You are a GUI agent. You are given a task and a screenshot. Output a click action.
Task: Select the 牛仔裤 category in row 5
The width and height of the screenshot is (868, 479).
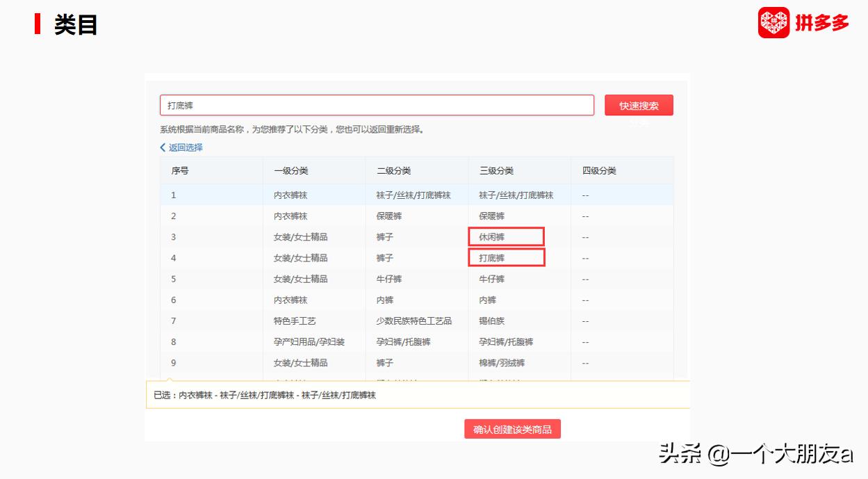491,279
